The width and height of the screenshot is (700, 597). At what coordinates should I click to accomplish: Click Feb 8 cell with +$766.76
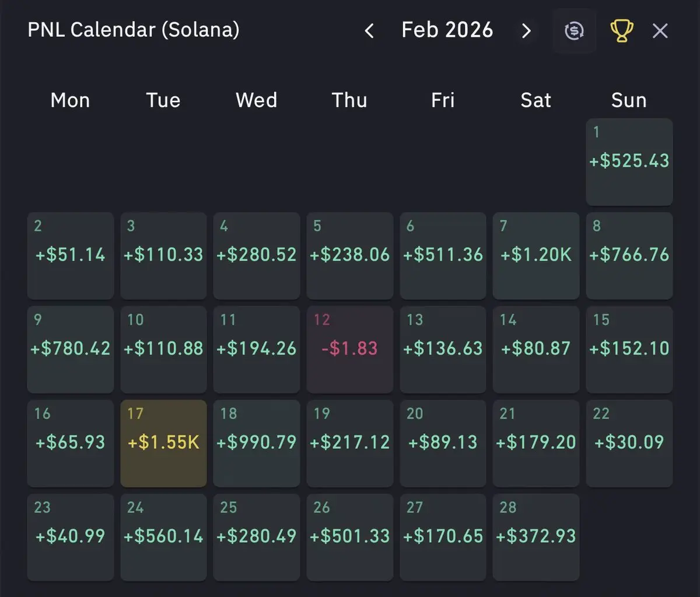coord(629,255)
